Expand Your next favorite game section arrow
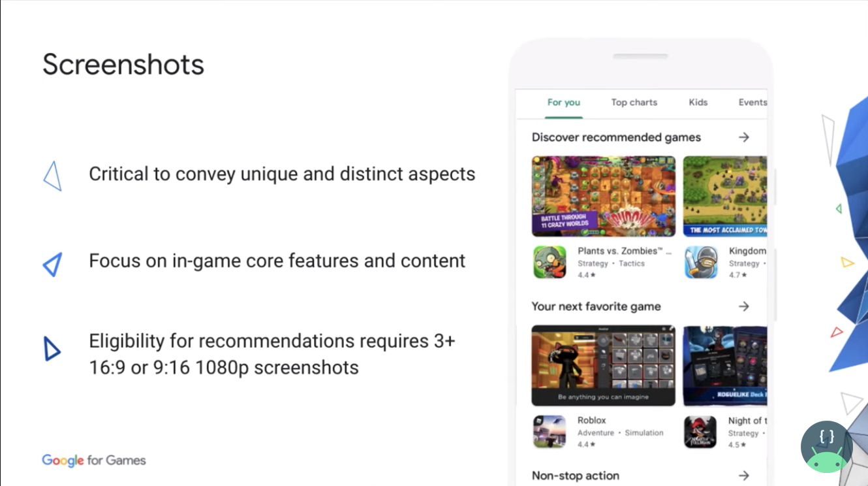This screenshot has height=486, width=868. (744, 306)
